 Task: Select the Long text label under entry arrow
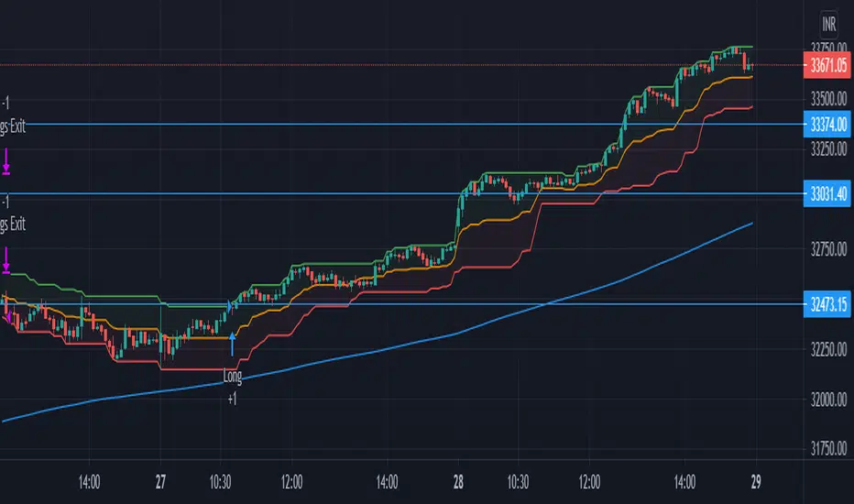coord(233,377)
